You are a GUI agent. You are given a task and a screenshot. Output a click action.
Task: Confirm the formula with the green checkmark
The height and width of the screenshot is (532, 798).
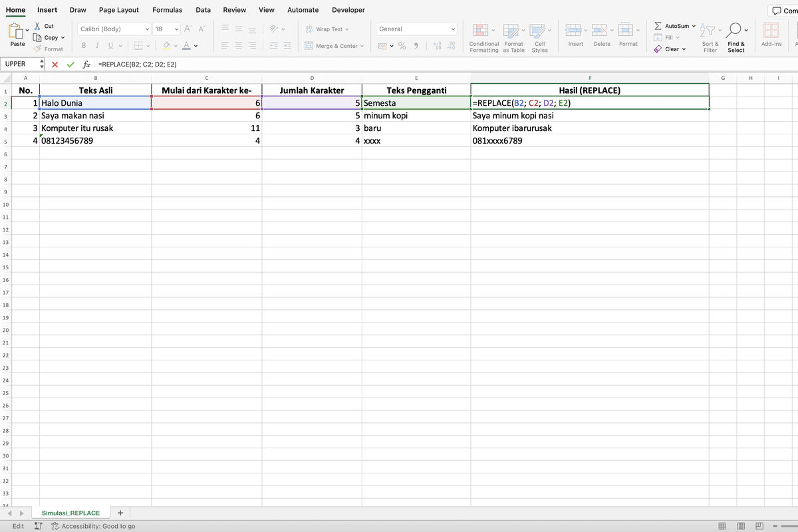click(70, 65)
